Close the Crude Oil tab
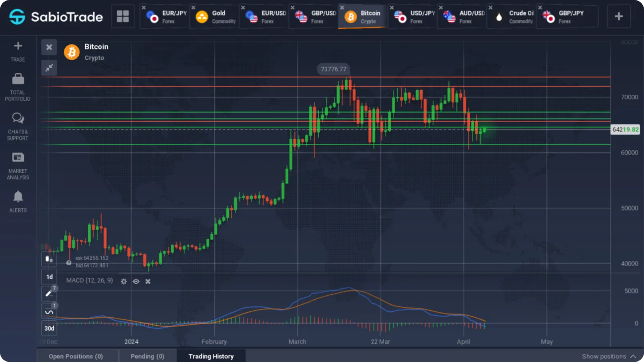 pyautogui.click(x=490, y=7)
